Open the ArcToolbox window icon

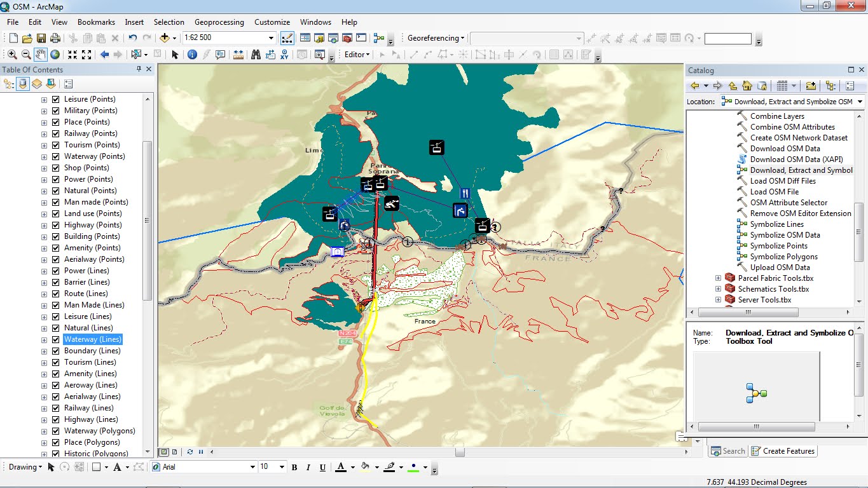[x=347, y=38]
